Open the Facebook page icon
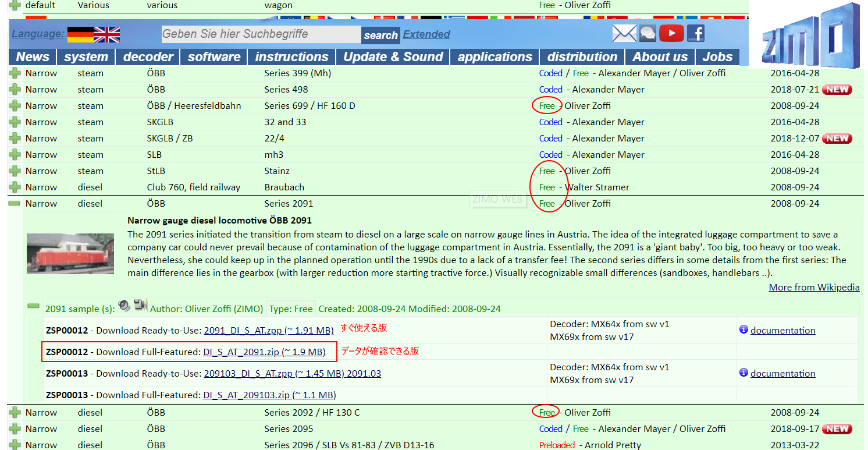 point(696,33)
